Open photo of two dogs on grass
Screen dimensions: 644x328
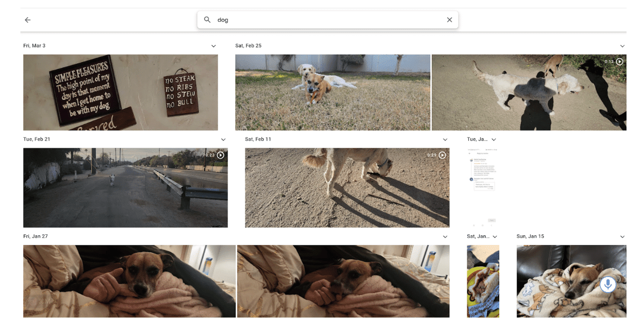point(333,92)
